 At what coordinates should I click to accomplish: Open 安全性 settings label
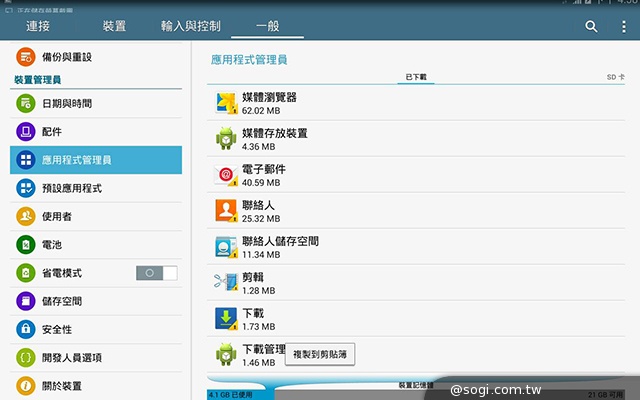[57, 329]
